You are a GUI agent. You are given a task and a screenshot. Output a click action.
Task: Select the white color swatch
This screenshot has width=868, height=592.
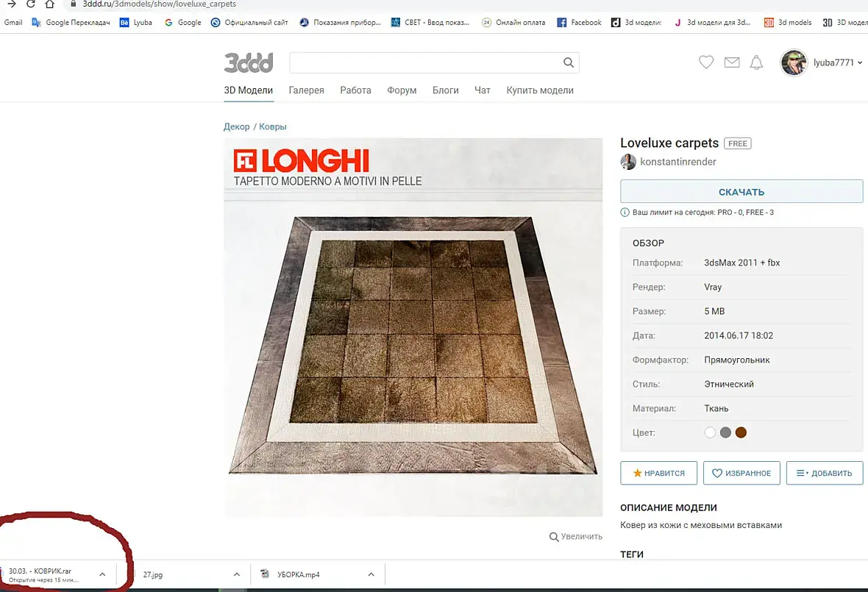click(711, 432)
